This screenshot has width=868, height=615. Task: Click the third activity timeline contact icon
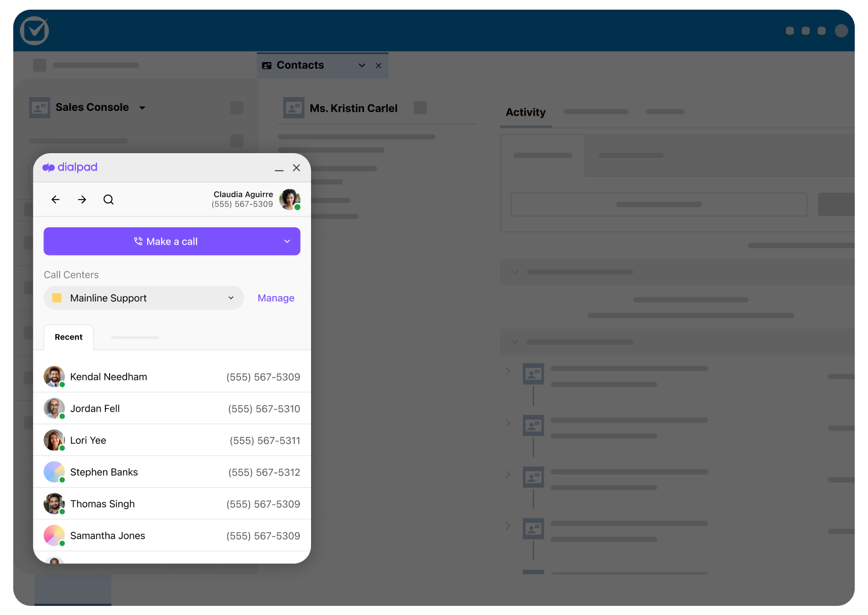pyautogui.click(x=533, y=478)
